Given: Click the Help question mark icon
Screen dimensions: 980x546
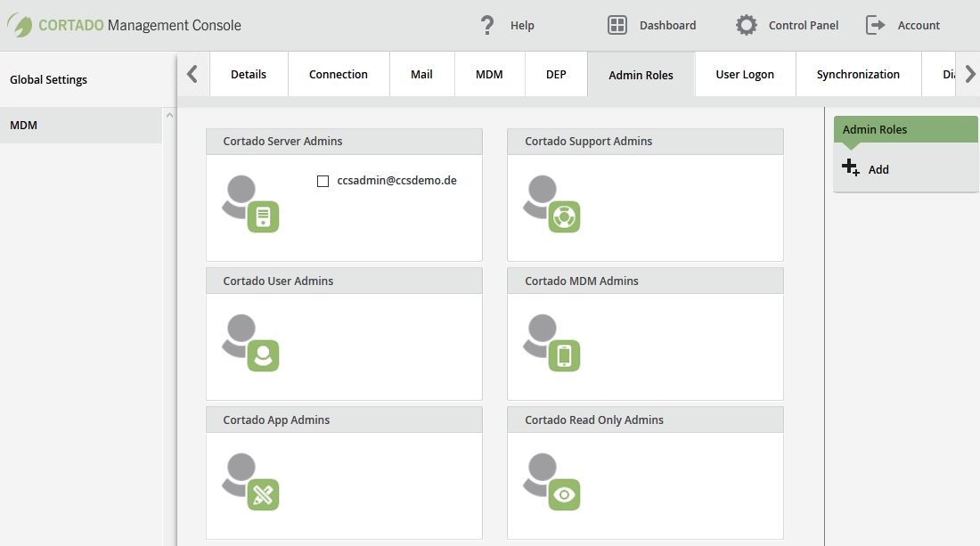Looking at the screenshot, I should coord(486,25).
